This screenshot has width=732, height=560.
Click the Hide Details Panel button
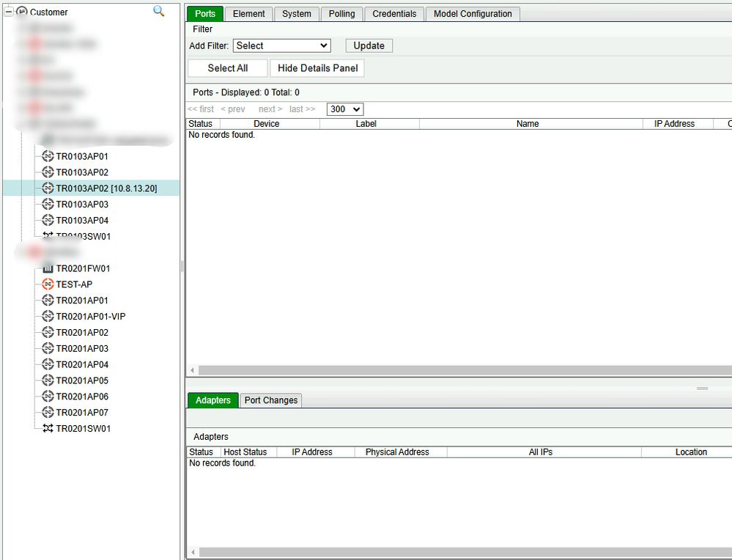pyautogui.click(x=317, y=68)
